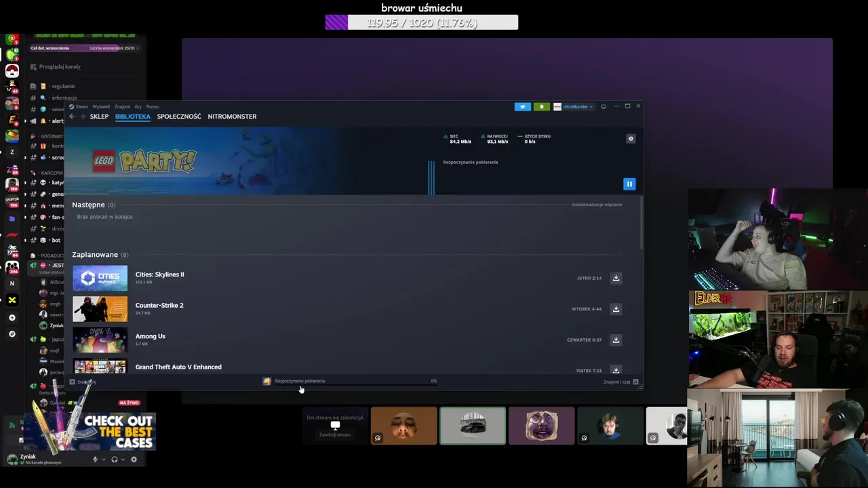The height and width of the screenshot is (488, 868).
Task: Click Zyniak user in voice channel list
Action: [52, 325]
